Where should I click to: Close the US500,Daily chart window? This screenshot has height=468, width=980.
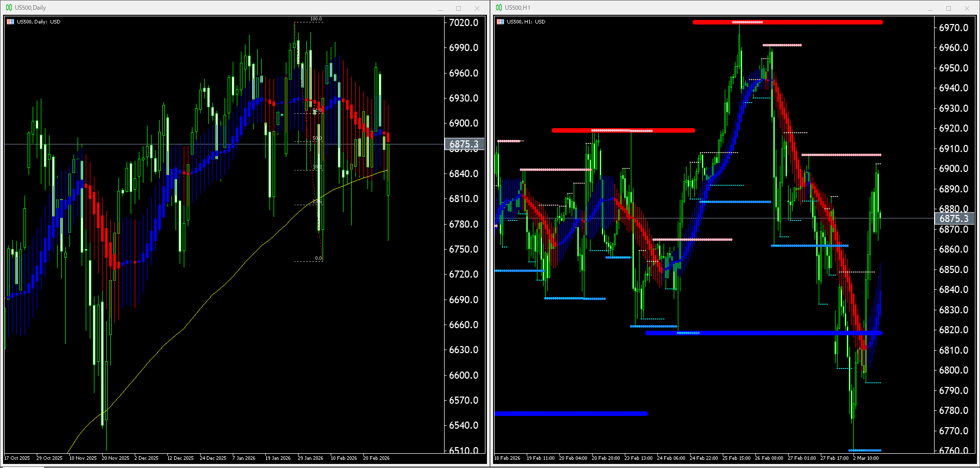[477, 8]
